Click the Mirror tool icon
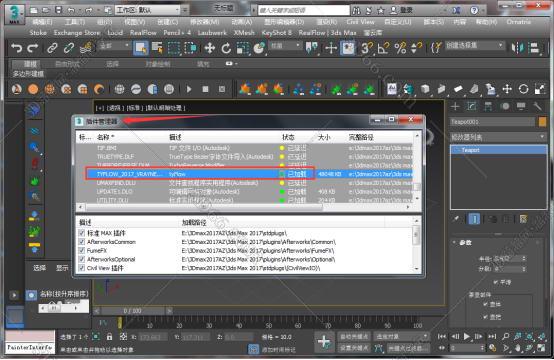The height and width of the screenshot is (360, 554). [x=518, y=48]
